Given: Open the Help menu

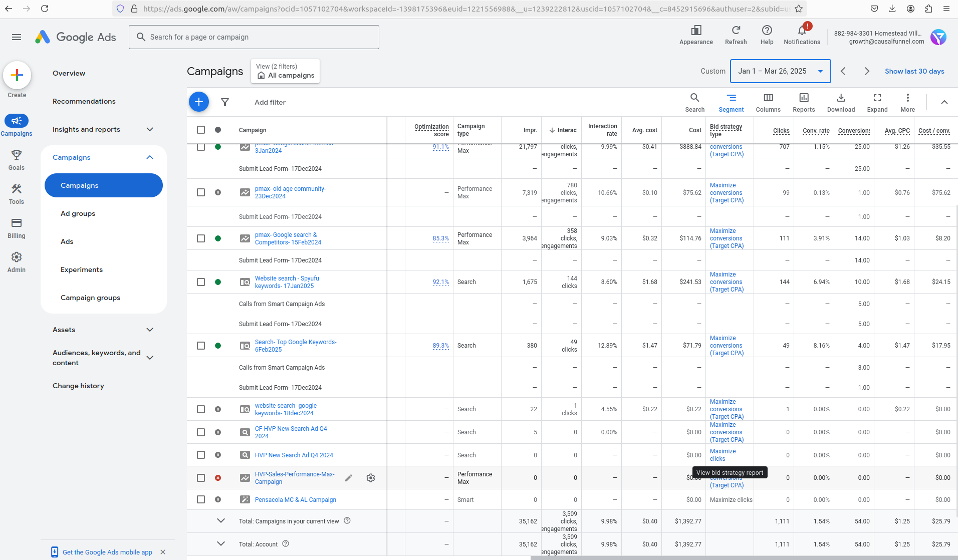Looking at the screenshot, I should click(767, 35).
